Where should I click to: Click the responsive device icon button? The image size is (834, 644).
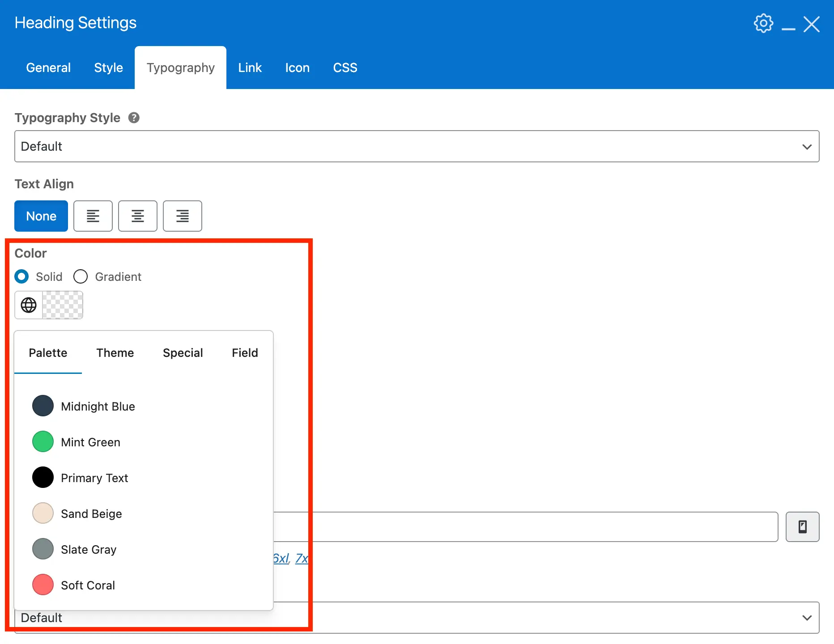(x=802, y=527)
